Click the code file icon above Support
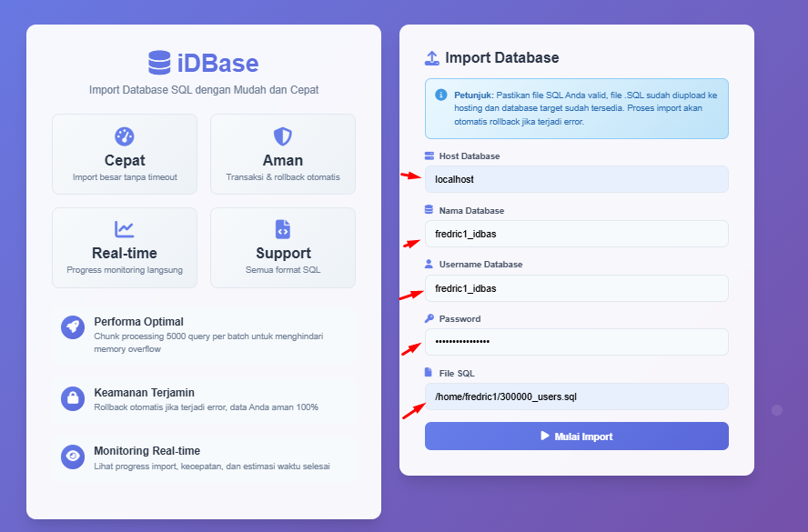808x532 pixels. click(283, 229)
